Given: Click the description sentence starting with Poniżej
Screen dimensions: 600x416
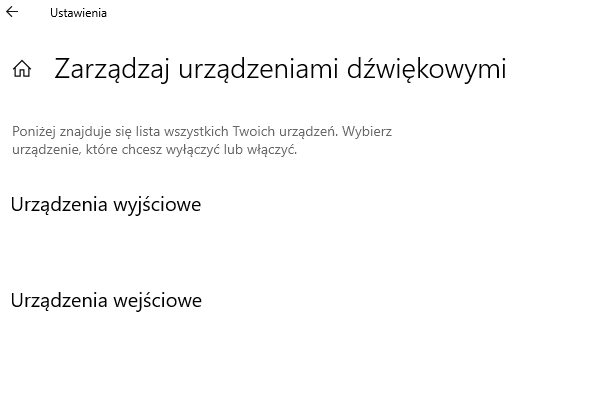Looking at the screenshot, I should coord(175,131).
